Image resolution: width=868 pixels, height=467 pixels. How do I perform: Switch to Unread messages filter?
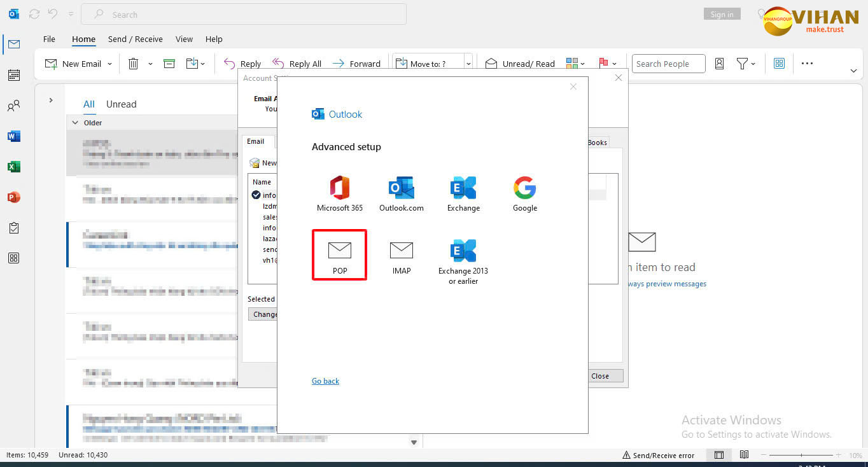[121, 104]
